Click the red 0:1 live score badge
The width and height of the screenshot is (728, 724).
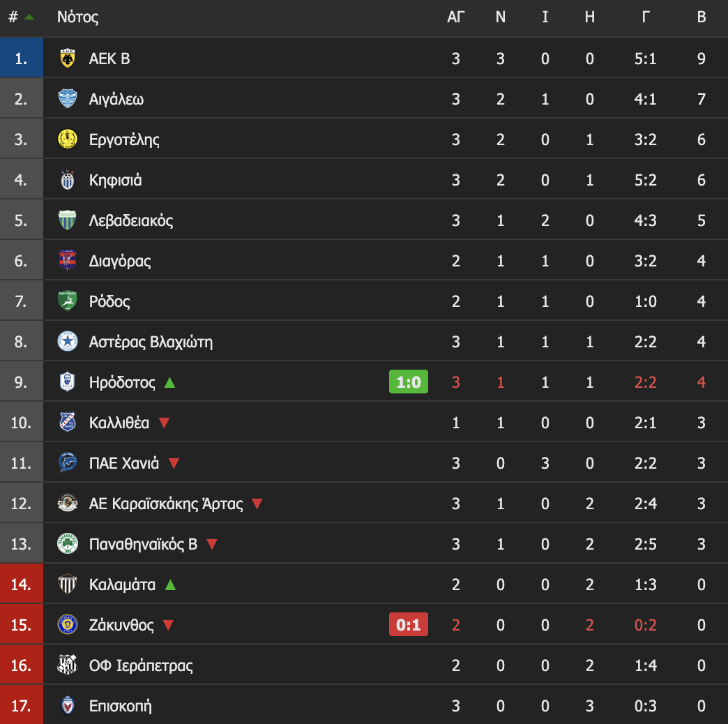pos(408,625)
